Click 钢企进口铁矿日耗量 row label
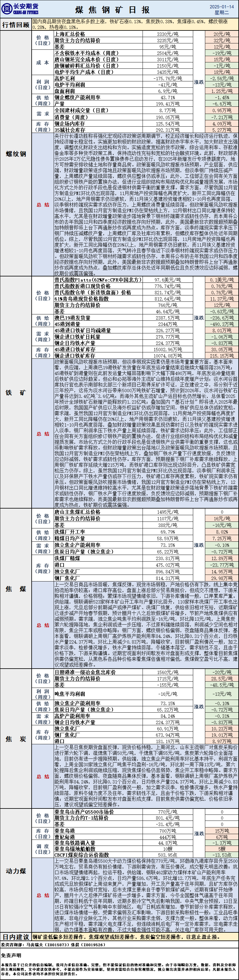239x980 pixels. coord(77,337)
